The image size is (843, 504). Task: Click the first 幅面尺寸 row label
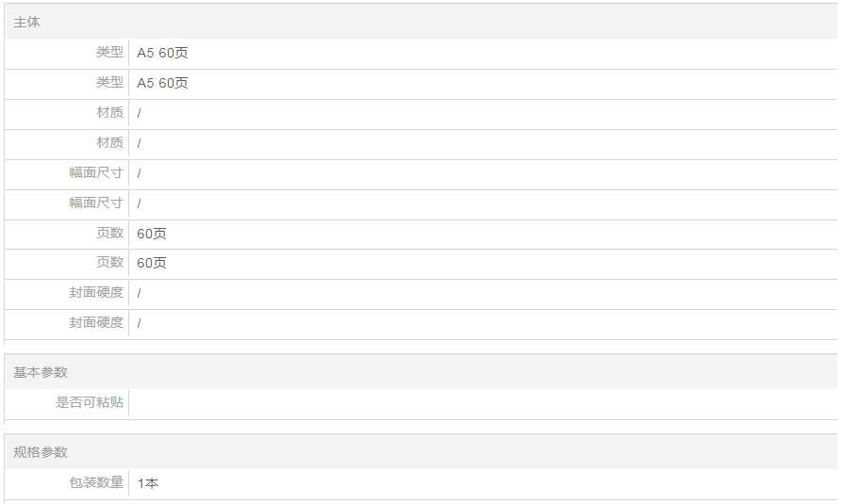[x=96, y=173]
